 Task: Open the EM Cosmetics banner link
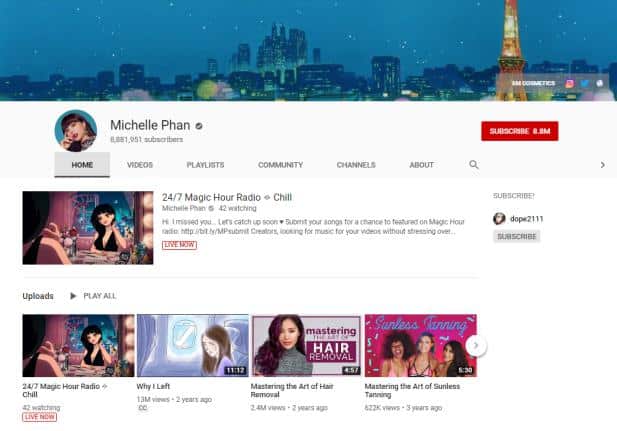(533, 83)
